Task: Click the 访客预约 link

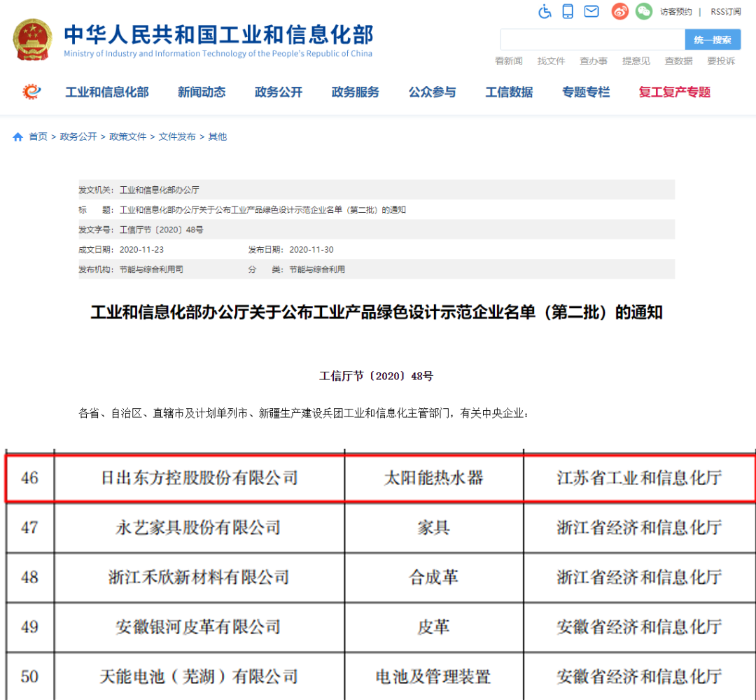Action: pyautogui.click(x=675, y=12)
